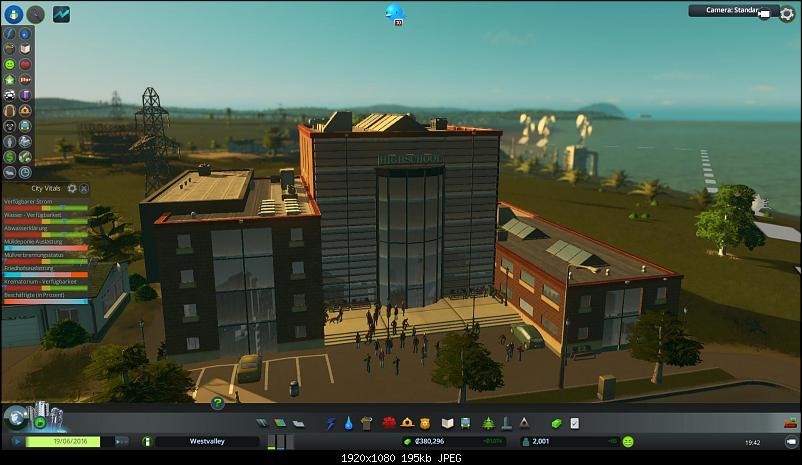The height and width of the screenshot is (465, 802).
Task: Open the city info icon beside Westvalley
Action: click(147, 441)
